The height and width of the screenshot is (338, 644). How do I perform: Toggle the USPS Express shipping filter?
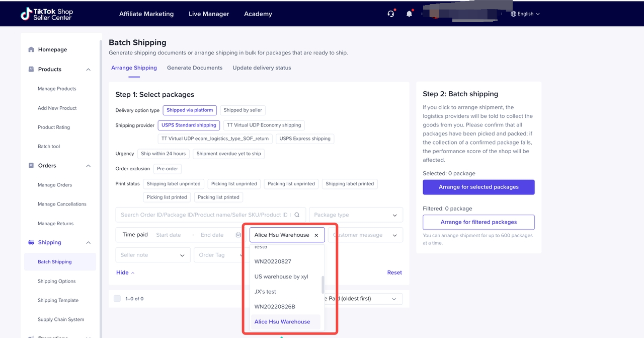click(x=305, y=139)
